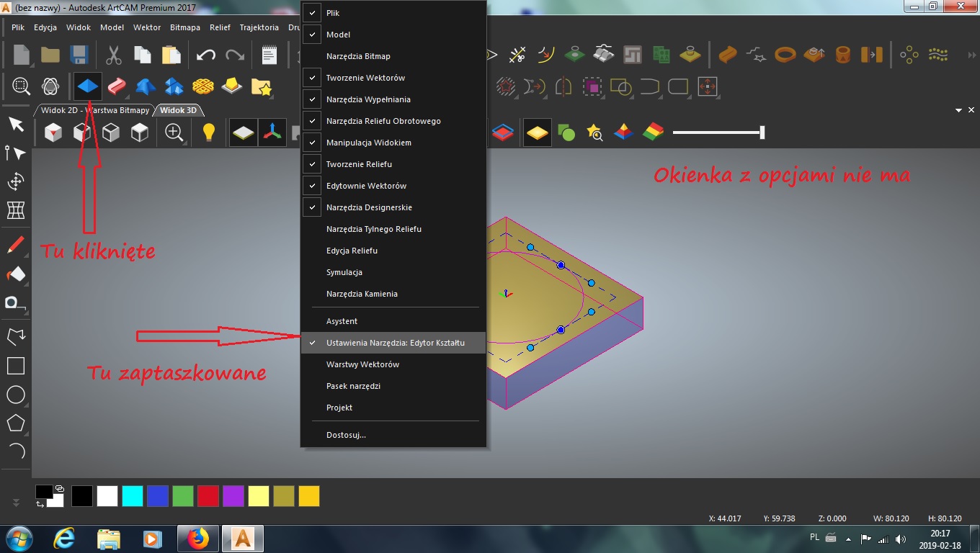Open the Relief menu

[x=220, y=27]
